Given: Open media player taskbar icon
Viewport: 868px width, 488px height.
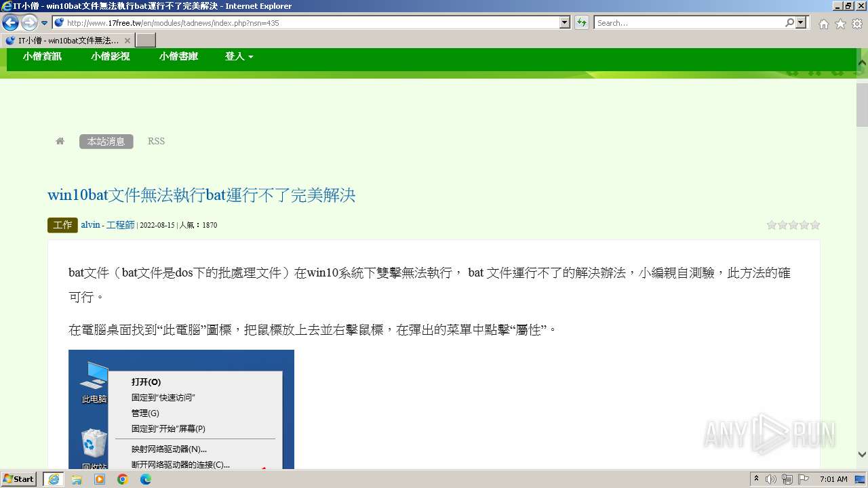Looking at the screenshot, I should coord(100,479).
